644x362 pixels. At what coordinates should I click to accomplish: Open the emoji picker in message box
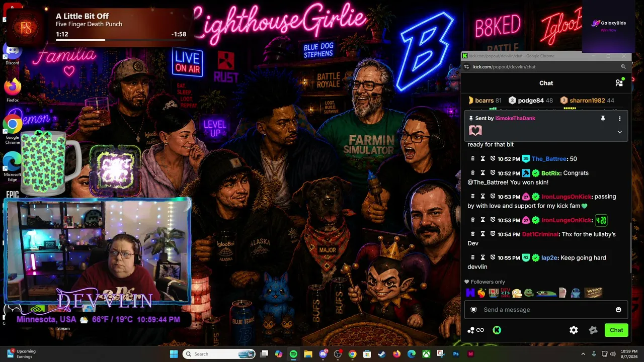pyautogui.click(x=618, y=310)
